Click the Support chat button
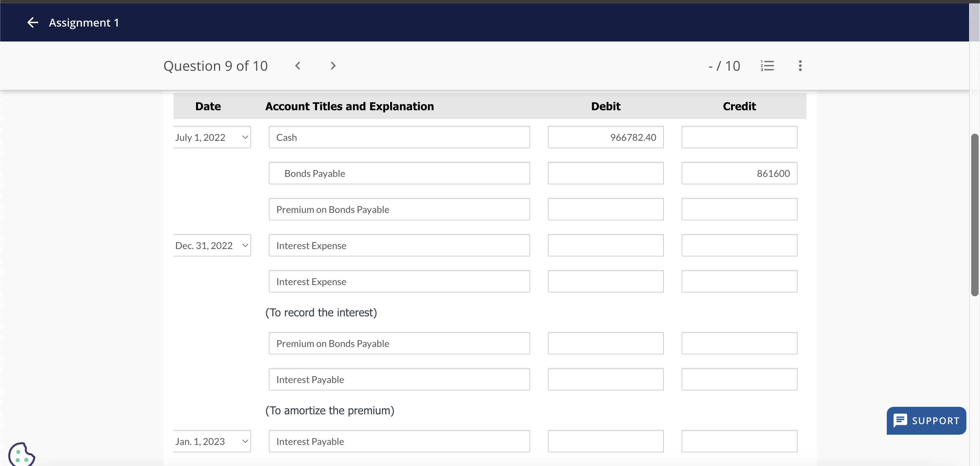980x466 pixels. pos(926,420)
